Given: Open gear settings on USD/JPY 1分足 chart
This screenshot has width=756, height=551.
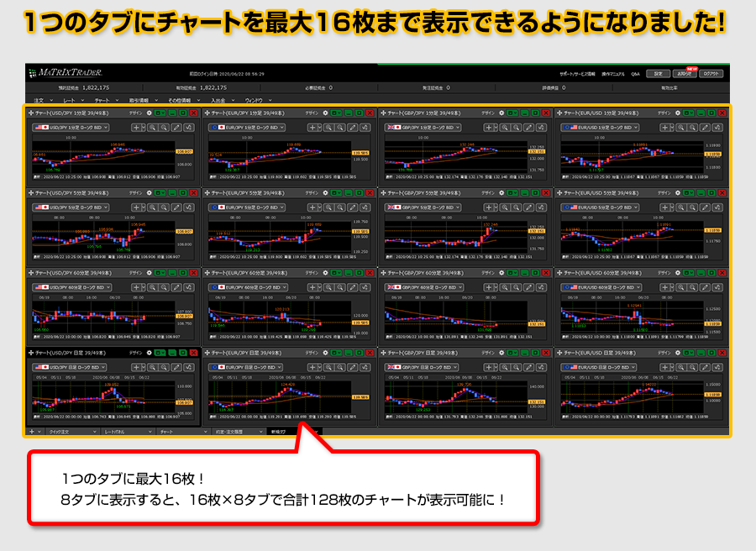Looking at the screenshot, I should point(149,113).
